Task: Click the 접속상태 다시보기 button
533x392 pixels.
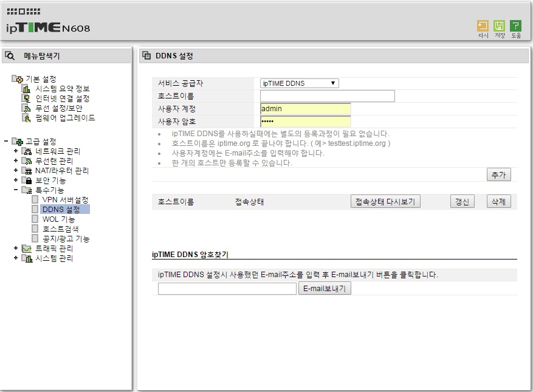Action: click(x=385, y=201)
